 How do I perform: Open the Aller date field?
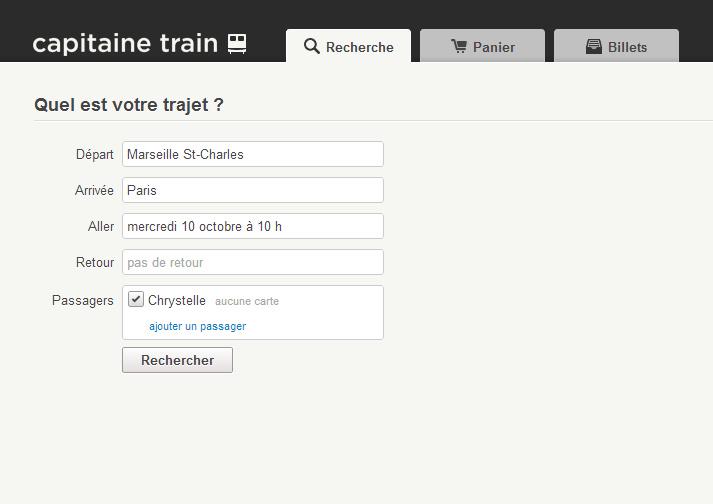coord(253,226)
